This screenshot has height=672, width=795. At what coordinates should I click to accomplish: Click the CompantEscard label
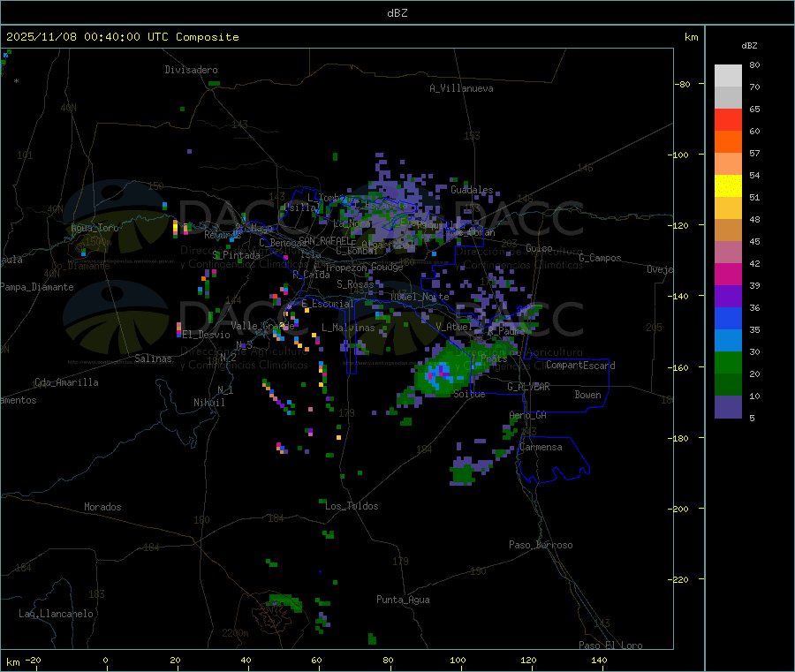coord(580,366)
